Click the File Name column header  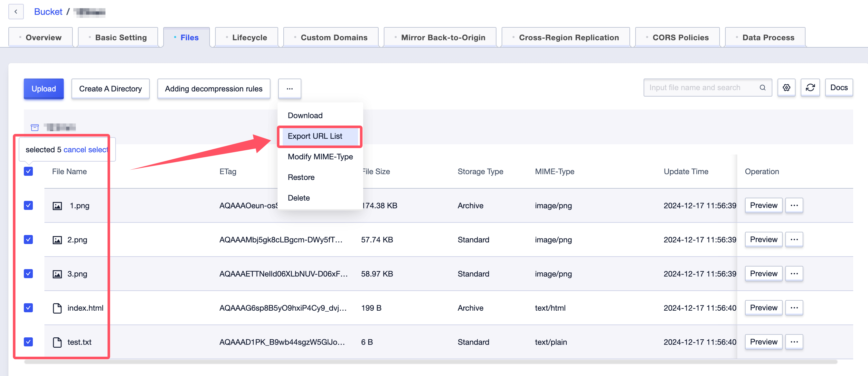coord(70,172)
